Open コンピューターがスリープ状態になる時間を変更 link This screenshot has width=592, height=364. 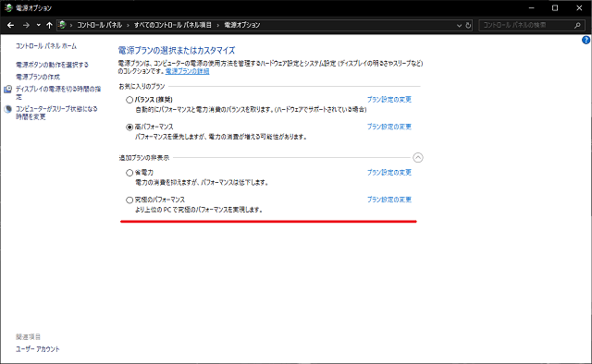point(56,113)
